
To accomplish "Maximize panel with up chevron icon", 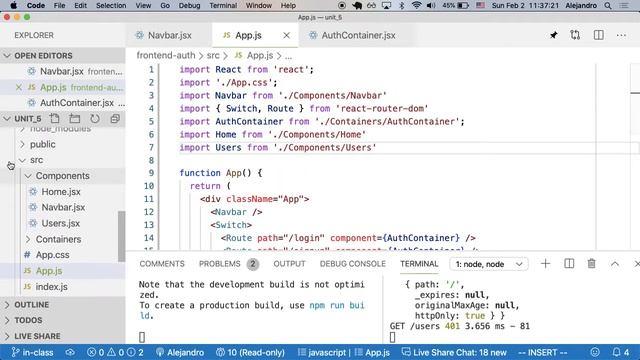I will pos(615,264).
